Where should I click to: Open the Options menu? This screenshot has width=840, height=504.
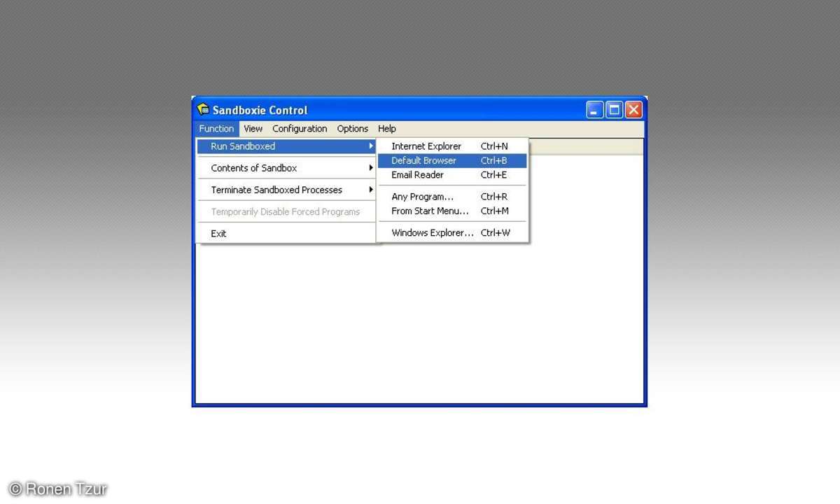click(353, 129)
